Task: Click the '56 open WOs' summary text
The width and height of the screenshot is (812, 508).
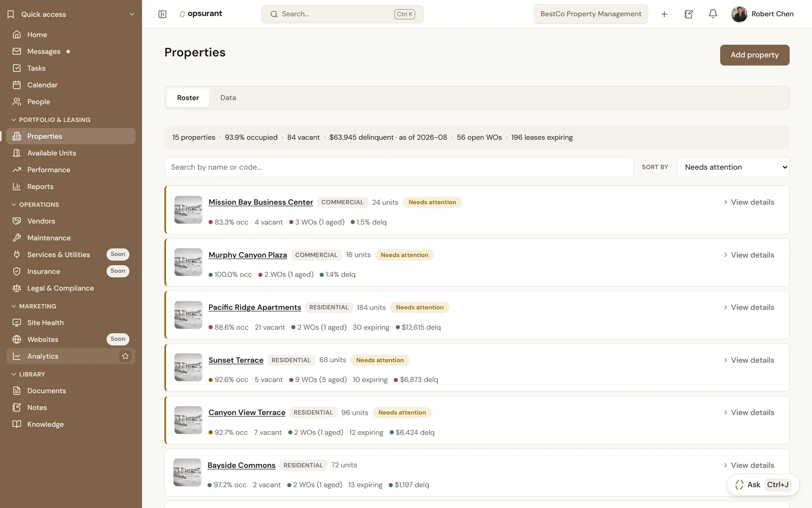Action: [x=479, y=137]
